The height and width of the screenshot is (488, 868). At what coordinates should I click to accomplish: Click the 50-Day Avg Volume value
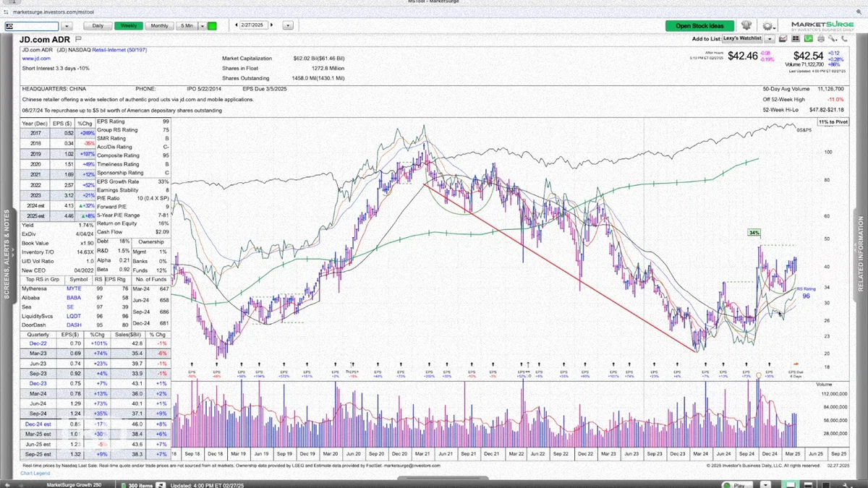pyautogui.click(x=831, y=88)
